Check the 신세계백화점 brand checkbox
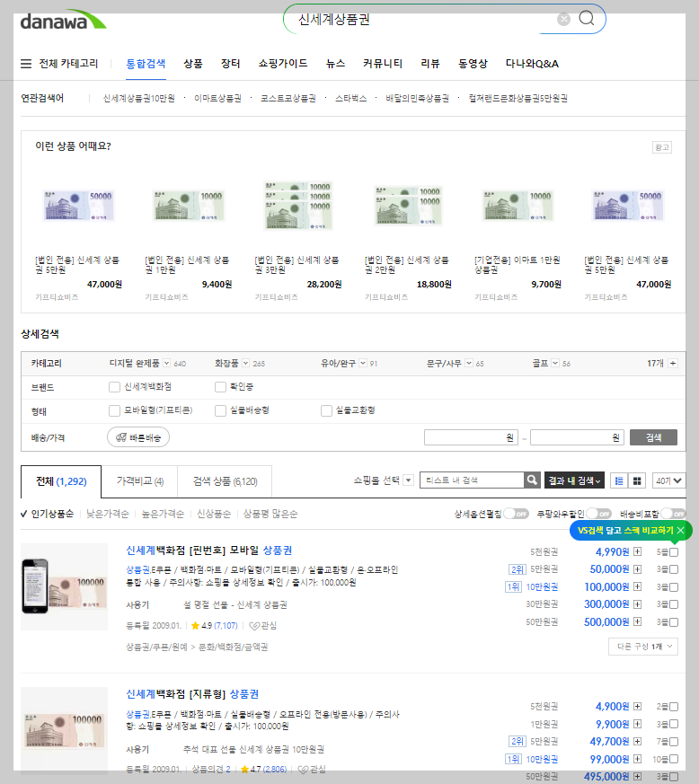699x784 pixels. (115, 386)
